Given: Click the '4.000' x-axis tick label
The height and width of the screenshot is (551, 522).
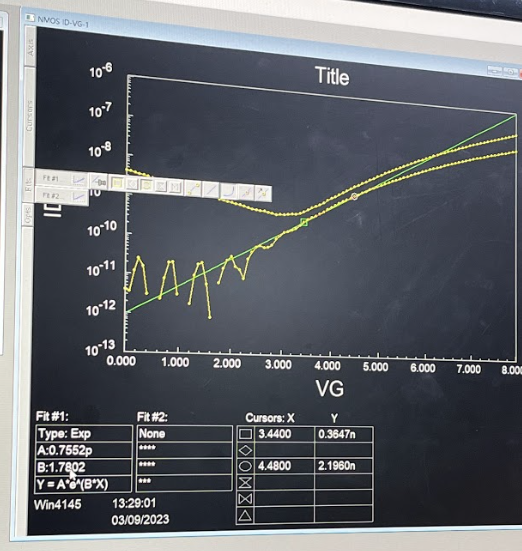Looking at the screenshot, I should click(x=327, y=365).
